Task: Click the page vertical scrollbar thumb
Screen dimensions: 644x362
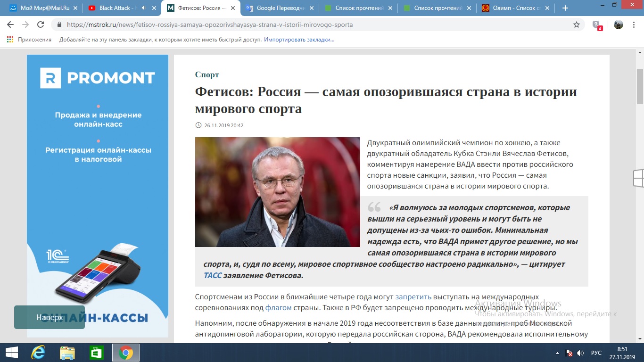Action: coord(640,86)
